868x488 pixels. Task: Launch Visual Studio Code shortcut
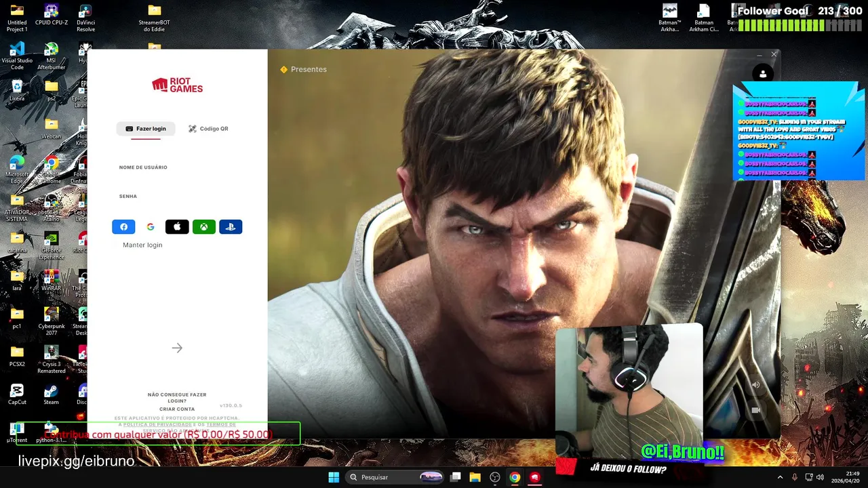coord(17,56)
